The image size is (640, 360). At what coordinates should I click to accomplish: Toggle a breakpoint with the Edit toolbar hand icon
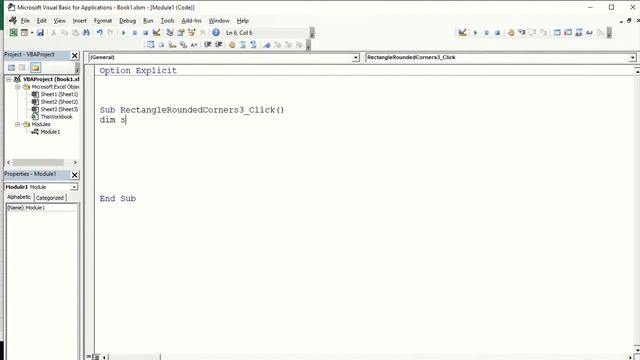(x=232, y=45)
